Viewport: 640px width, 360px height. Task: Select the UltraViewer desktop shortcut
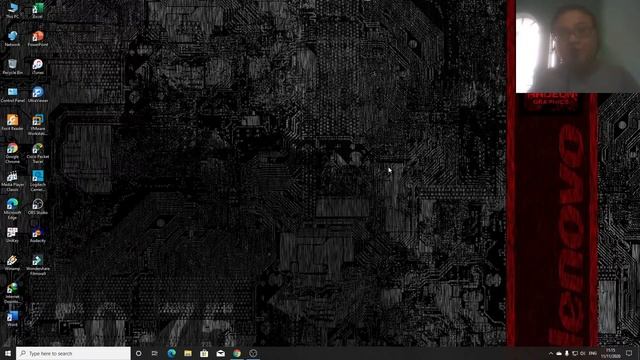(38, 94)
